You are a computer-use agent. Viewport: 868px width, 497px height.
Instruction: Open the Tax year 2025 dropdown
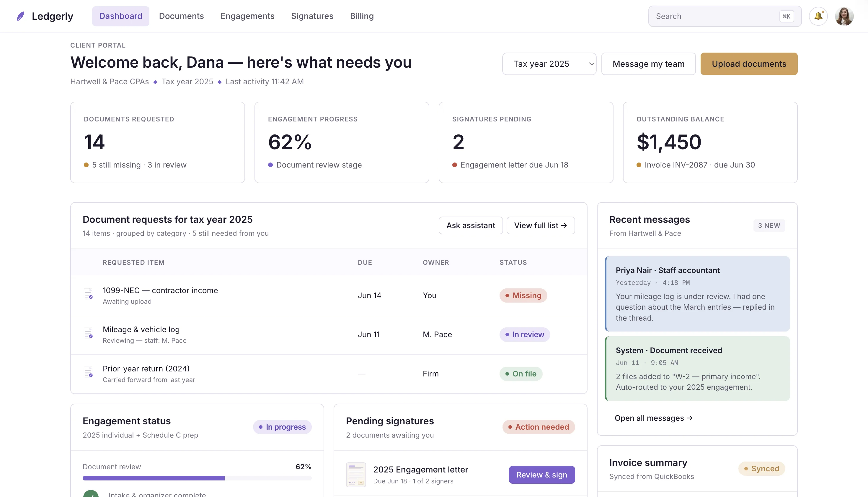[x=549, y=64]
